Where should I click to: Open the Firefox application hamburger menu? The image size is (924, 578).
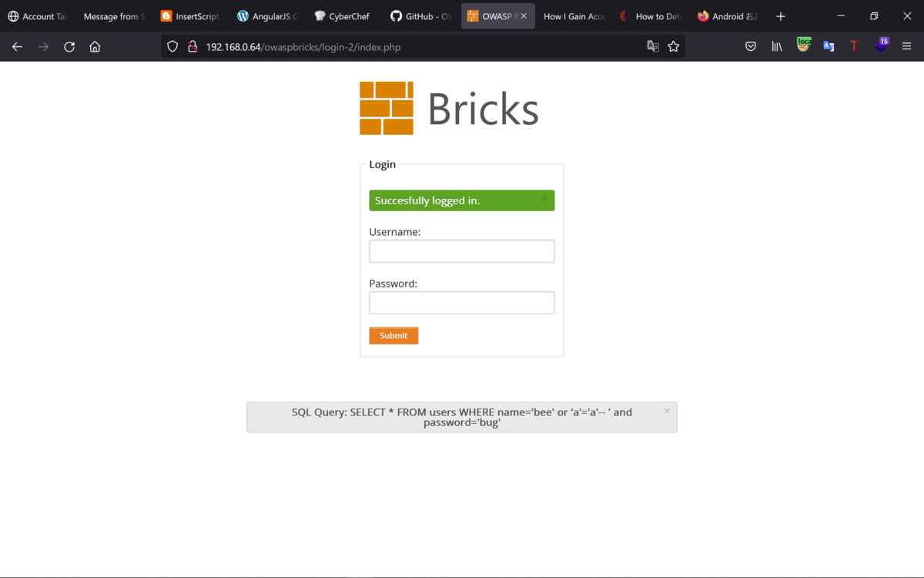[906, 47]
